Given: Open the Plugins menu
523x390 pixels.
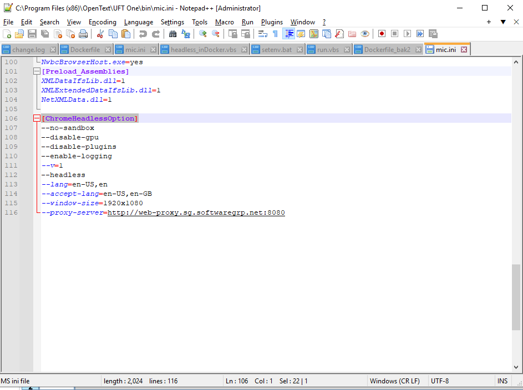Looking at the screenshot, I should coord(272,22).
